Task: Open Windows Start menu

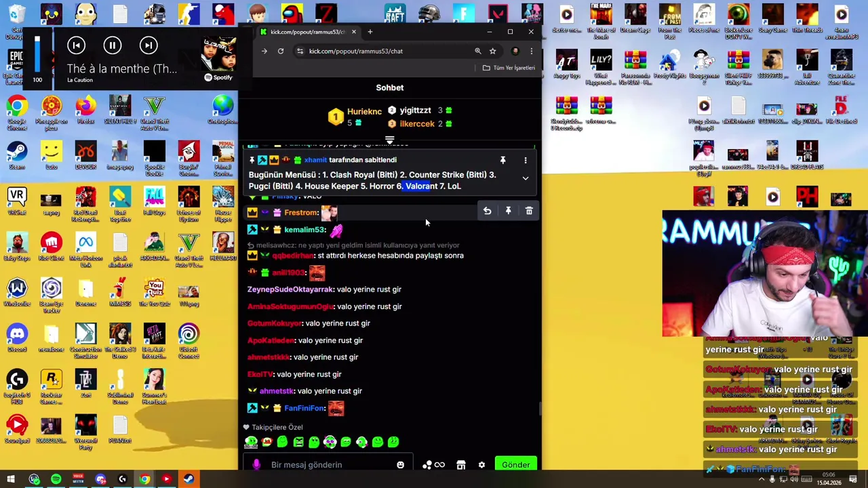Action: coord(11,479)
